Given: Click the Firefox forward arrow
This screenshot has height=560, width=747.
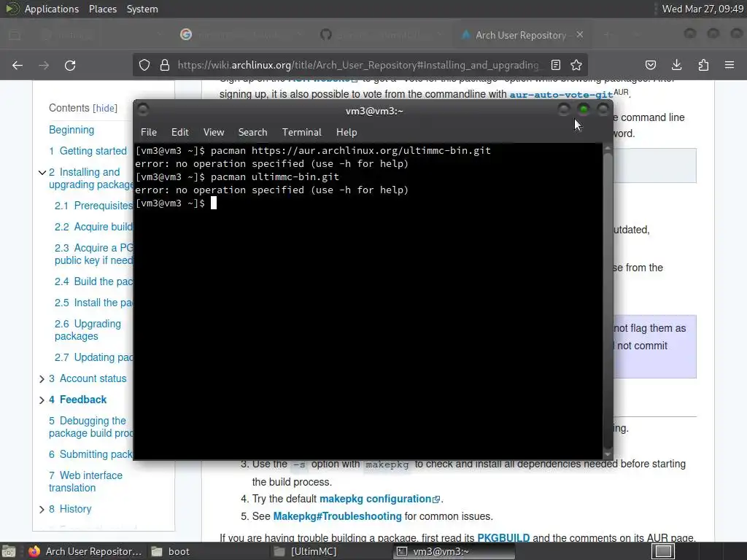Looking at the screenshot, I should (44, 65).
